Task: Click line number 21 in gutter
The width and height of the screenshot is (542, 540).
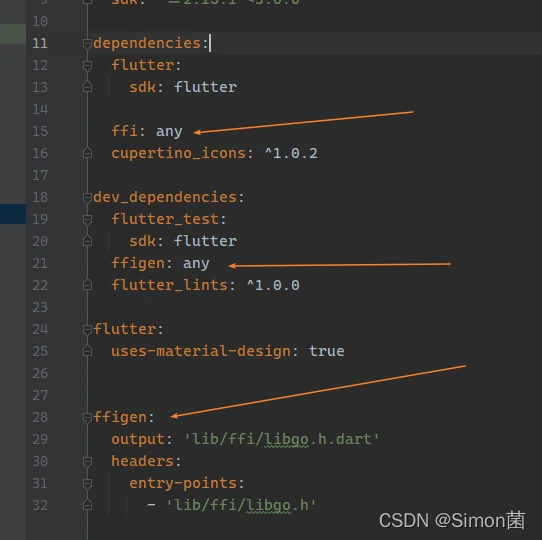Action: click(40, 263)
